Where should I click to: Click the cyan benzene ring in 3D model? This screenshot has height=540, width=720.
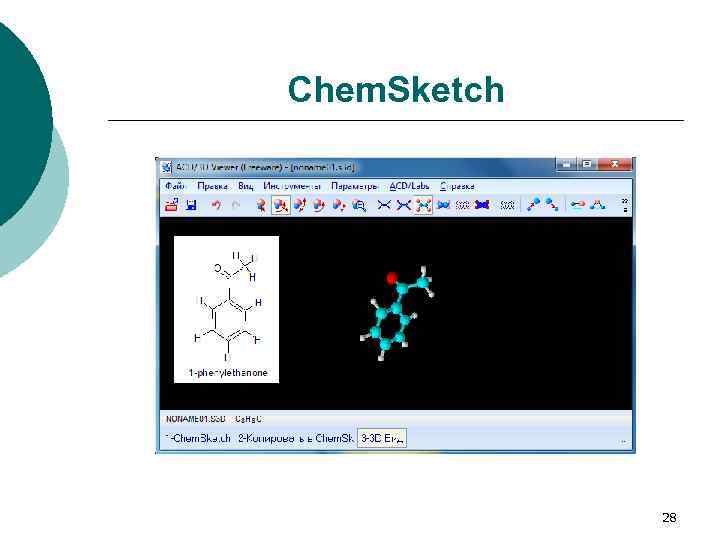tap(390, 324)
